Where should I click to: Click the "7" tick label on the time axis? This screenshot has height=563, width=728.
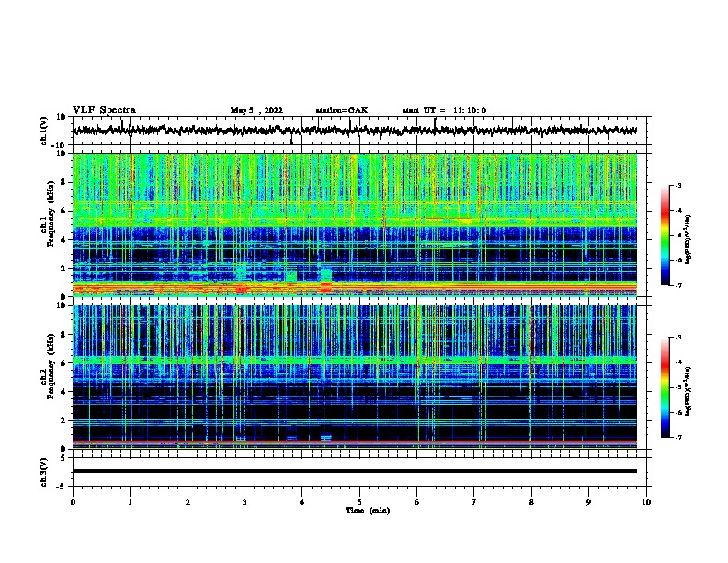(x=474, y=502)
